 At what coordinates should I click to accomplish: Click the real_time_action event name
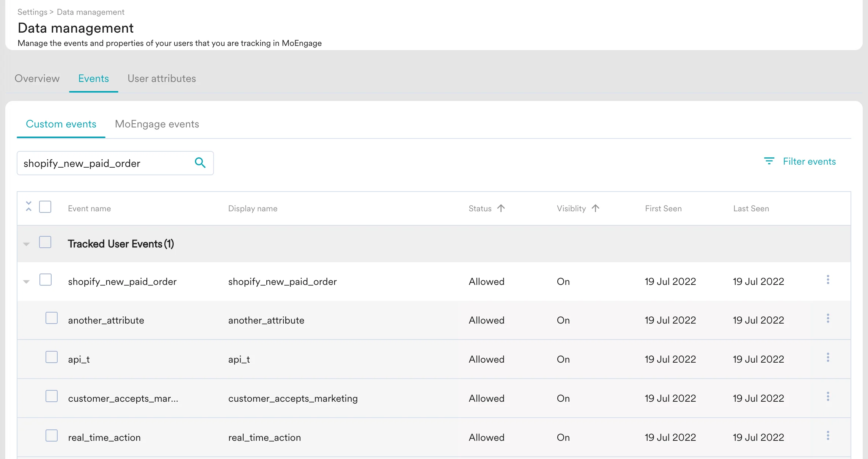point(104,437)
